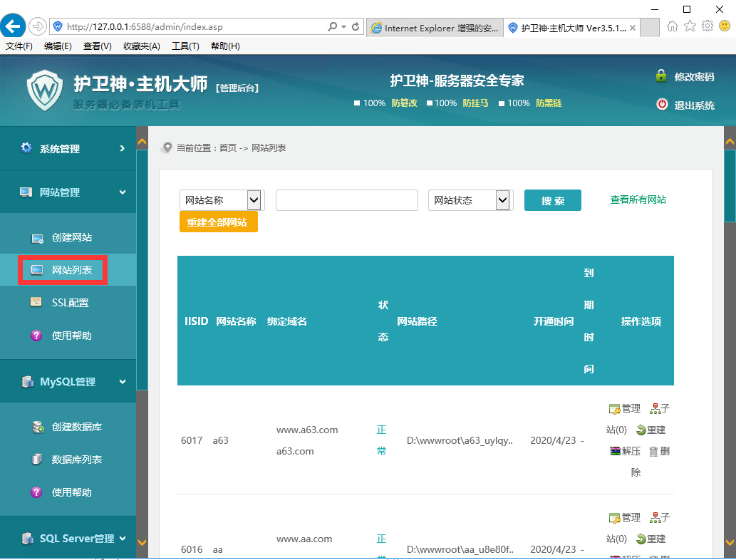Click the 搜 索 button

[552, 200]
